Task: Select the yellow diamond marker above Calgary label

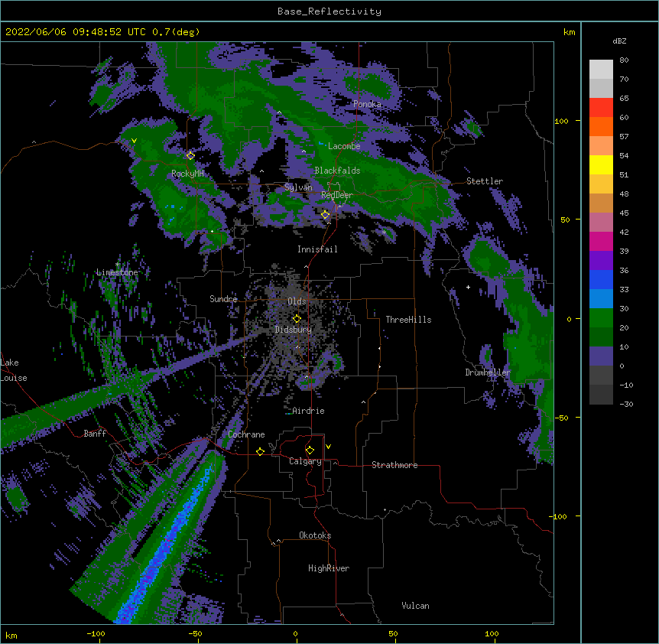Action: point(310,450)
